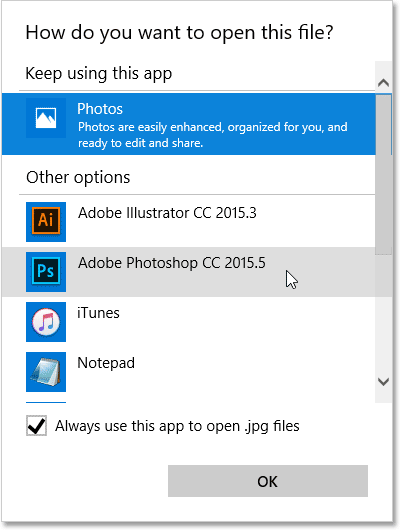Pick the Notepad label
This screenshot has width=401, height=531.
106,363
